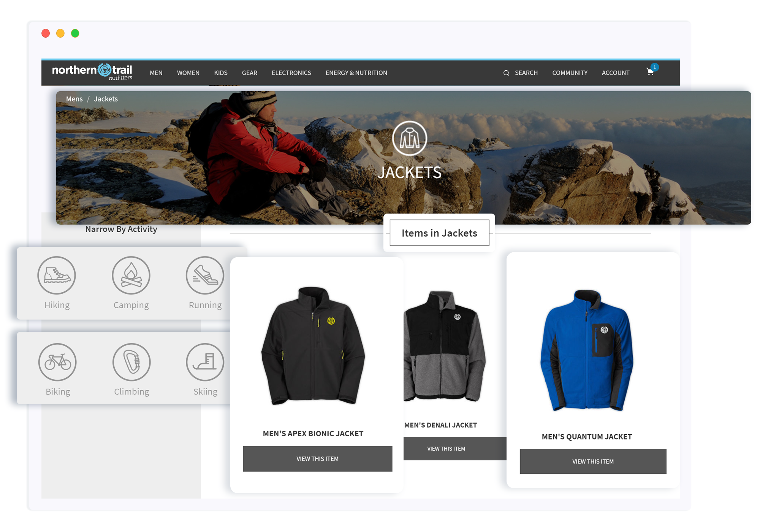
Task: Navigate to the WOMEN category
Action: 188,72
